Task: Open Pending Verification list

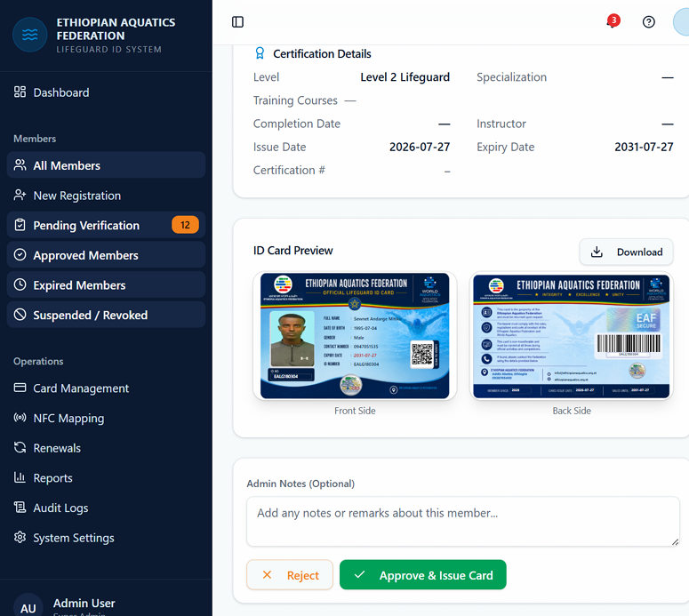Action: tap(106, 225)
